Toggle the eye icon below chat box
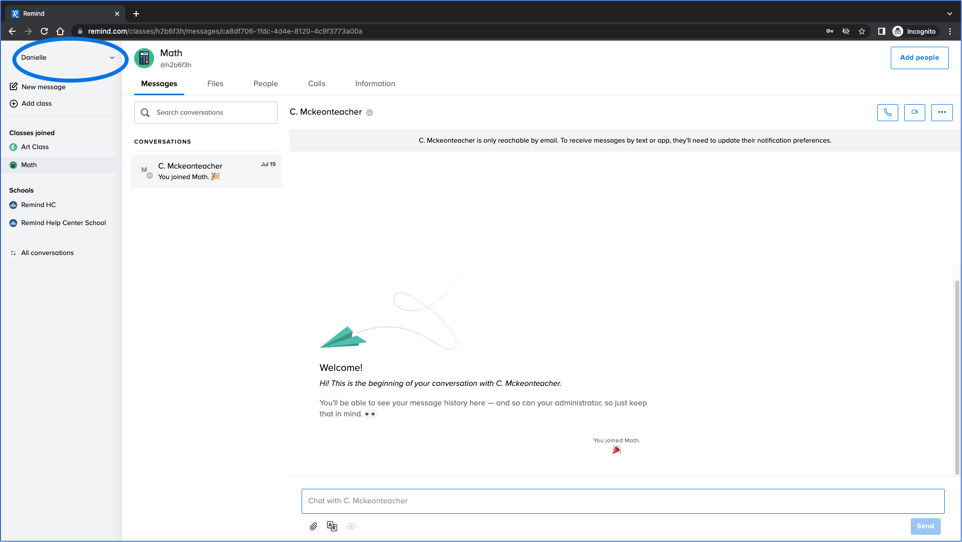This screenshot has width=962, height=542. 351,526
